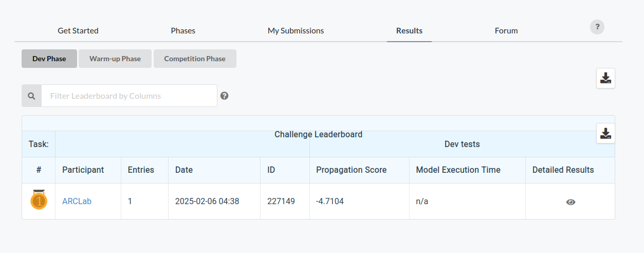Click the Challenge Leaderboard title

[x=318, y=134]
